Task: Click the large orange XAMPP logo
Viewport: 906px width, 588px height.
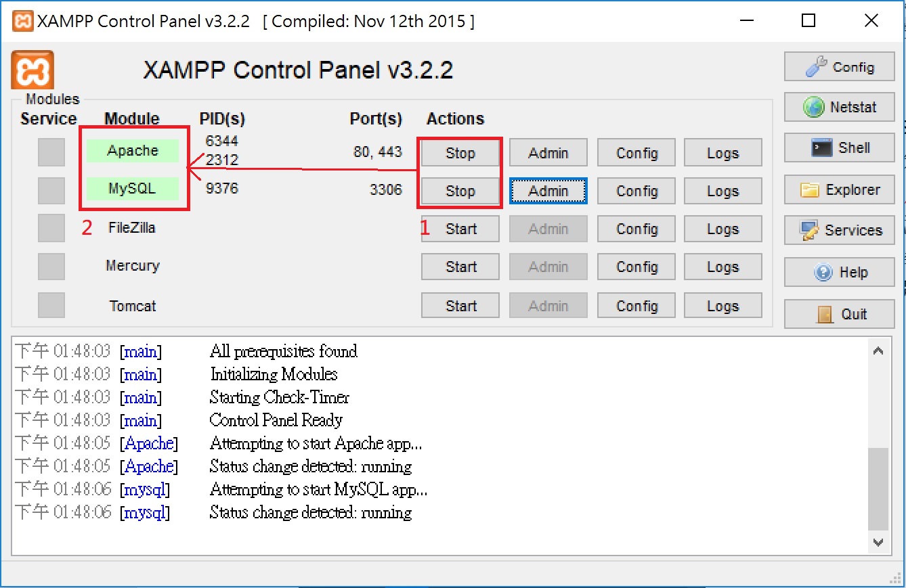Action: coord(32,70)
